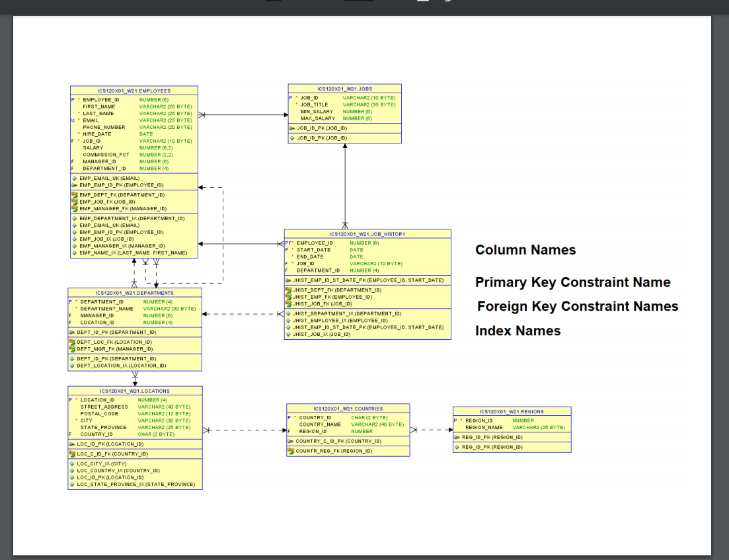
Task: Click the POSTAL_CODE column in LOCATIONS
Action: (x=99, y=414)
